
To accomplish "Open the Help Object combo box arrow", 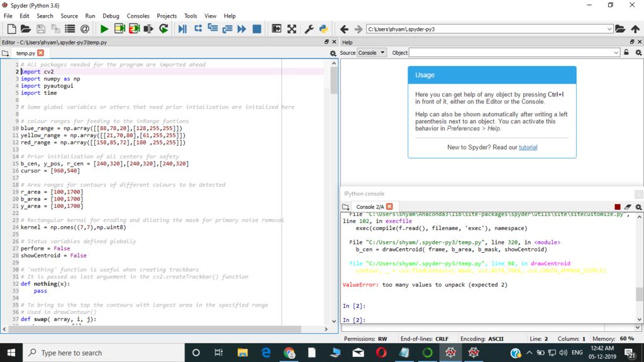I will [x=616, y=53].
